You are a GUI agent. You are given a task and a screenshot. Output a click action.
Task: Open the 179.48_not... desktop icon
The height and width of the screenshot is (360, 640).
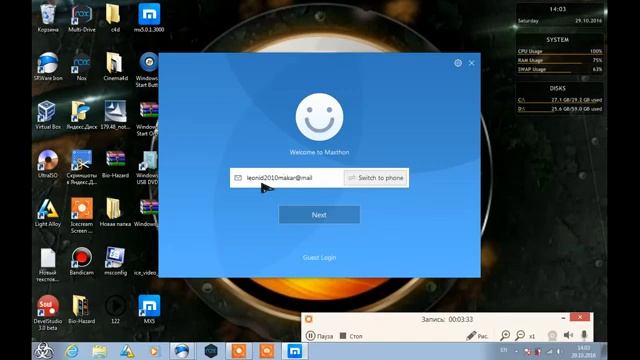click(x=115, y=115)
